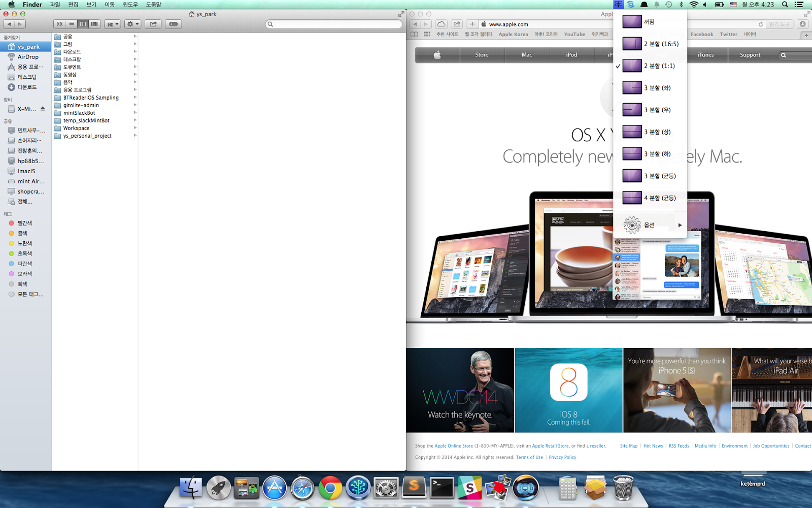Click the Privacy Policy footer link
812x508 pixels.
click(562, 457)
